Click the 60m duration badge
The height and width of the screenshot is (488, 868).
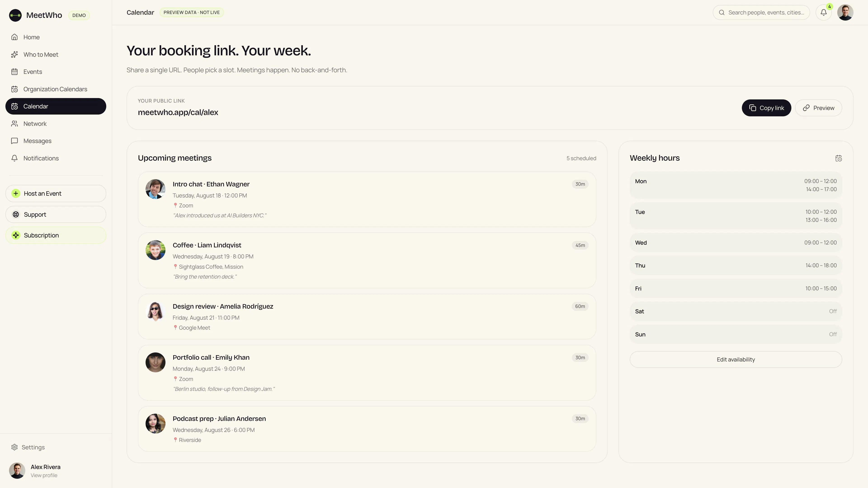point(580,306)
